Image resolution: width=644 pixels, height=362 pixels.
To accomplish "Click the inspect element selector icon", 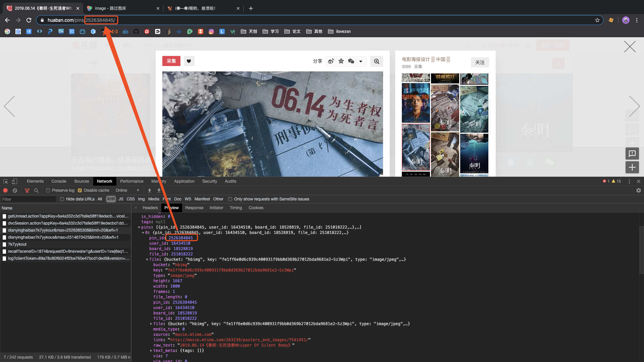I will [x=5, y=181].
